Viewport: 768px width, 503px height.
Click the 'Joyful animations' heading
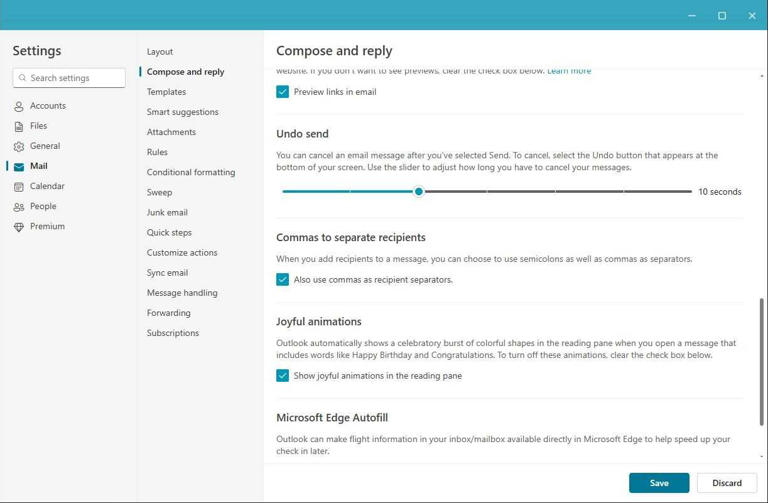pyautogui.click(x=318, y=321)
